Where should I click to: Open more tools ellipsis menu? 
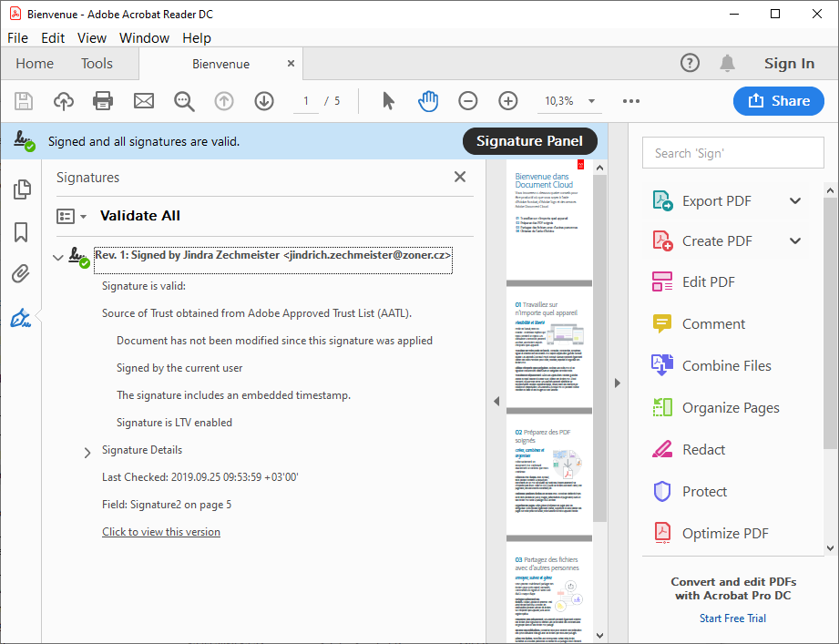[631, 101]
